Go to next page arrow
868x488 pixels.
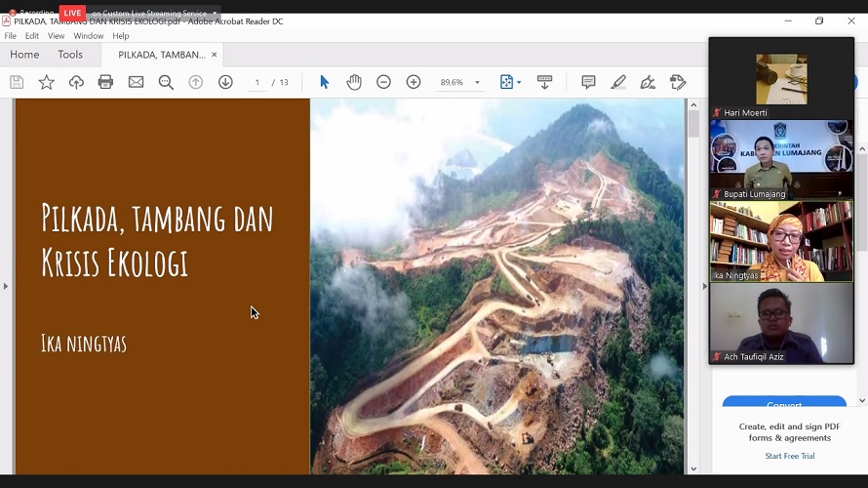coord(225,83)
